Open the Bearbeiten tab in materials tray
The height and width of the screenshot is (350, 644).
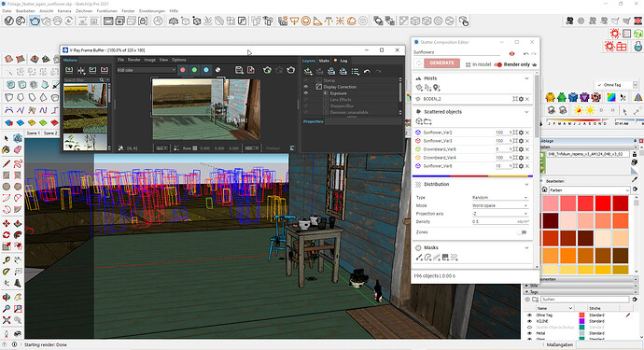tap(555, 181)
